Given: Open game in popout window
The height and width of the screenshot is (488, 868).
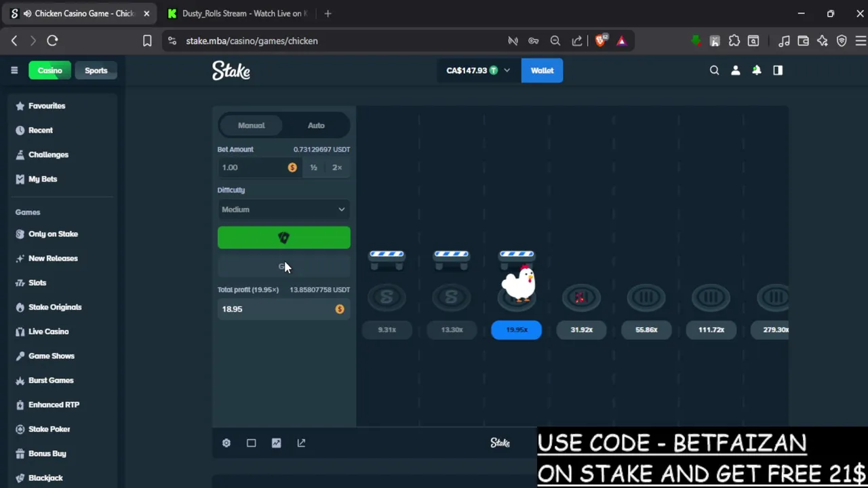Looking at the screenshot, I should pos(301,443).
